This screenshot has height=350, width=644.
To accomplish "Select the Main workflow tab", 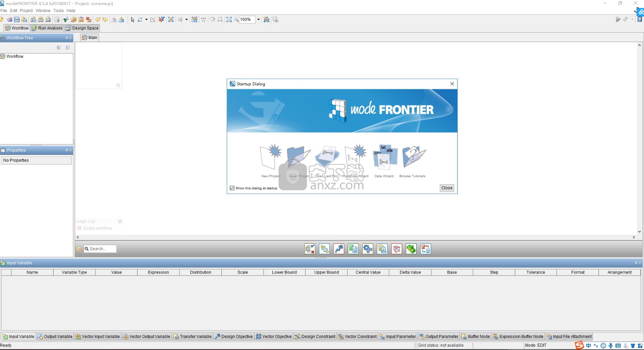I will point(89,37).
